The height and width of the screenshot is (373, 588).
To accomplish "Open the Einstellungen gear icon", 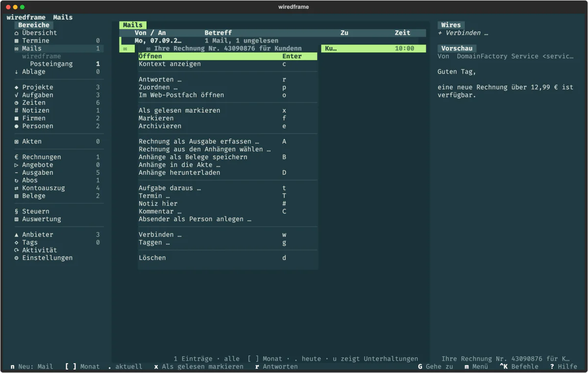I will click(x=16, y=258).
